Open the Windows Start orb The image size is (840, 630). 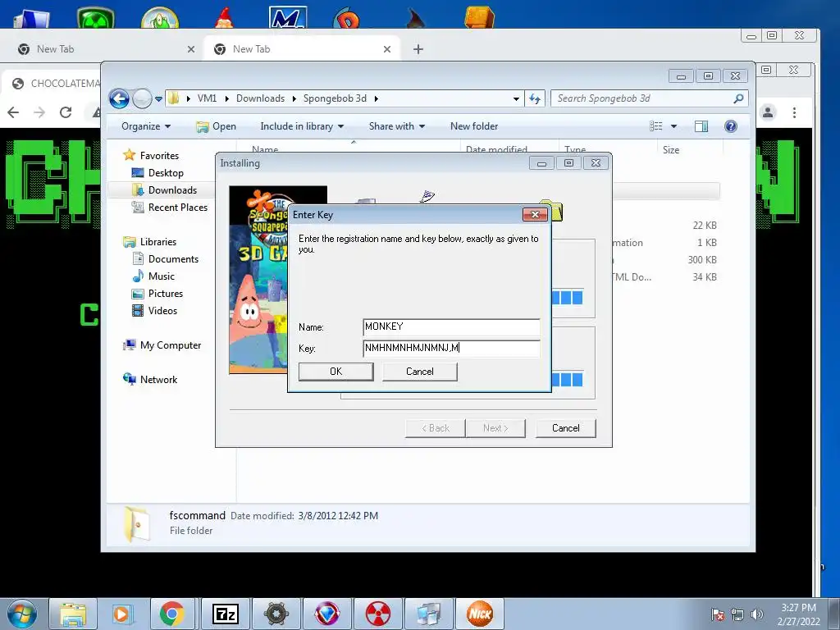[22, 614]
